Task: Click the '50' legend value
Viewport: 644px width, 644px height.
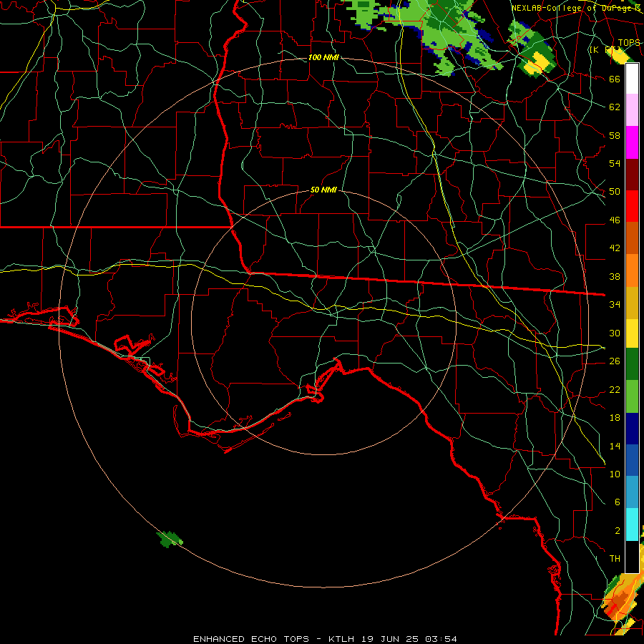Action: point(615,191)
